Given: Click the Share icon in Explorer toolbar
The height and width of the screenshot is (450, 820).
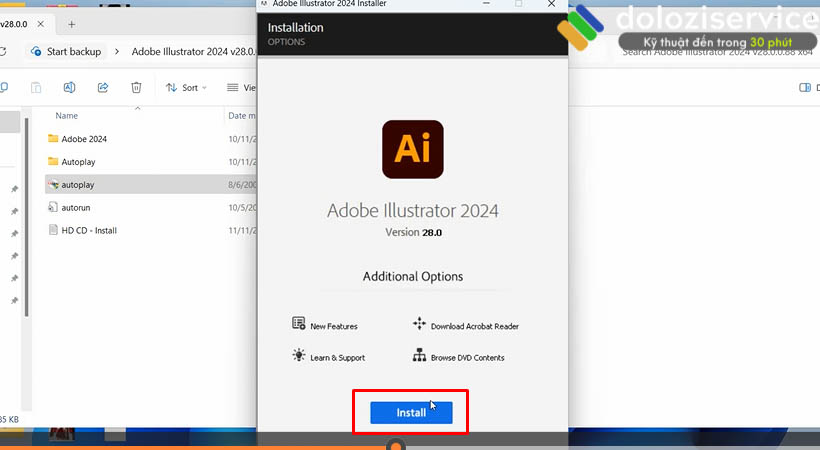Looking at the screenshot, I should point(103,88).
